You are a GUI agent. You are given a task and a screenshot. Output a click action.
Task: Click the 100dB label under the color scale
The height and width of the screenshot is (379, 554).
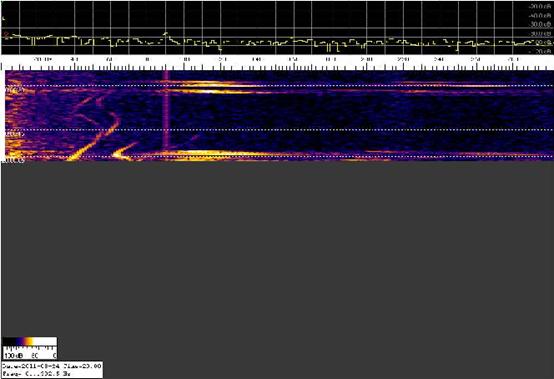tap(13, 355)
